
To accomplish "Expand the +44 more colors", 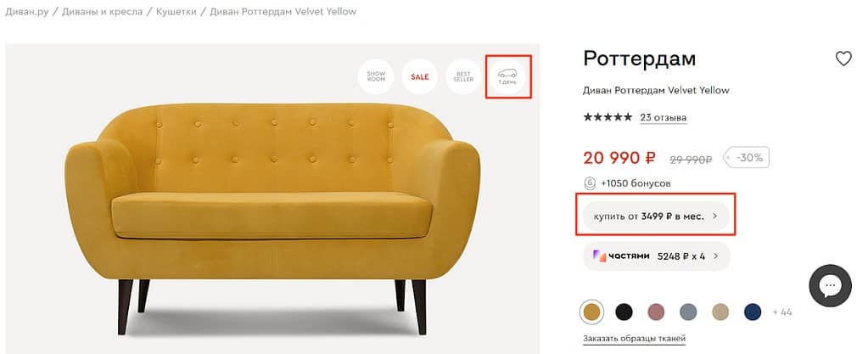I will coord(781,312).
